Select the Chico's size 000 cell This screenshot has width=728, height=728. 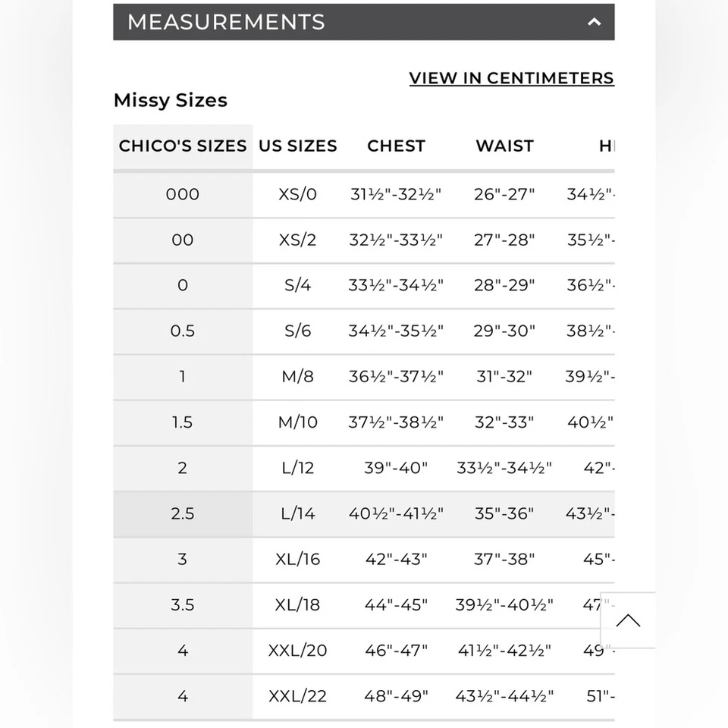[183, 194]
